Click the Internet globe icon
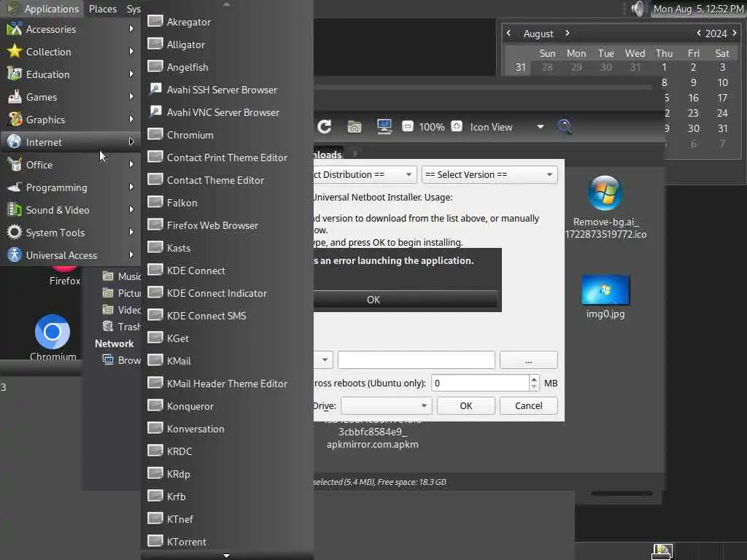 coord(15,141)
